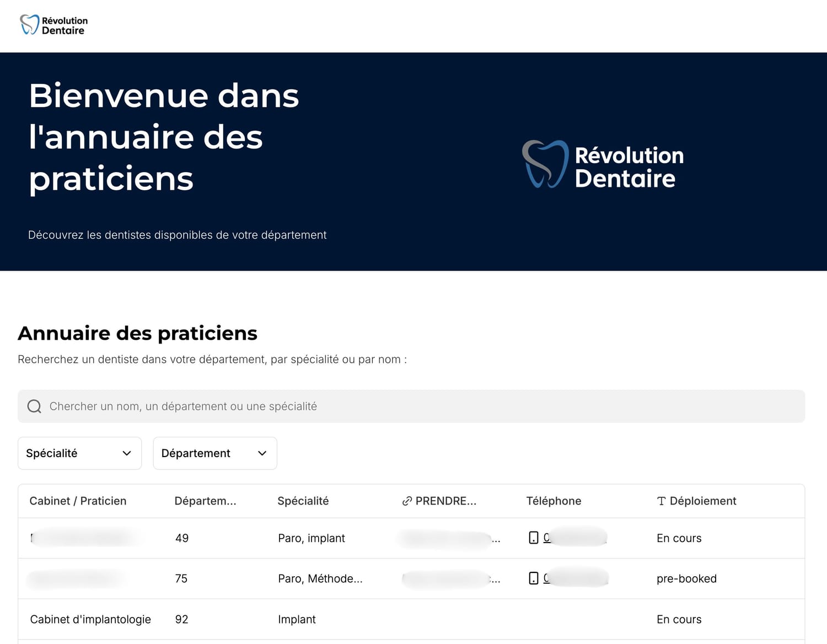The height and width of the screenshot is (644, 827).
Task: Select the 'Implant' specialty cell in row 92
Action: pyautogui.click(x=297, y=619)
